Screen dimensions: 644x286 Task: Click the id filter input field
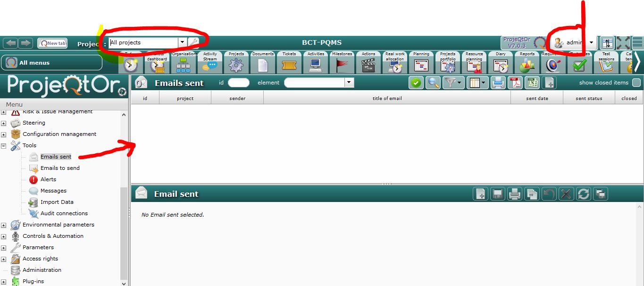[238, 83]
